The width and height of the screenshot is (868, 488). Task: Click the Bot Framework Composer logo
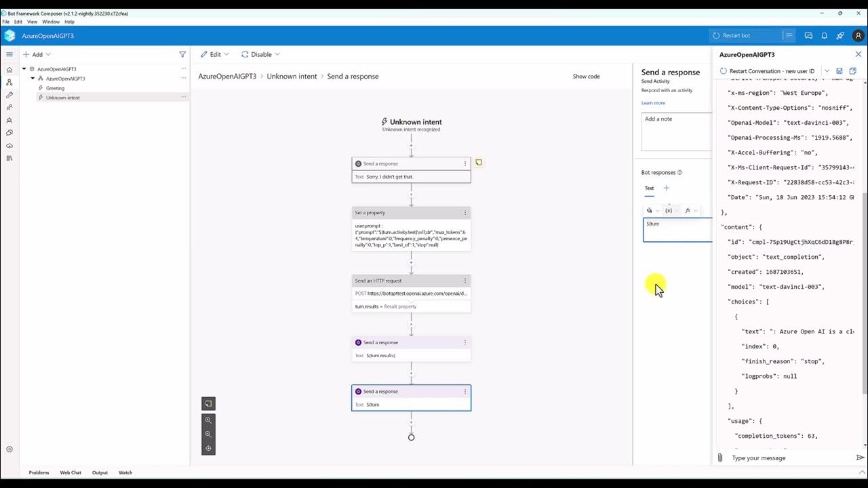click(9, 35)
